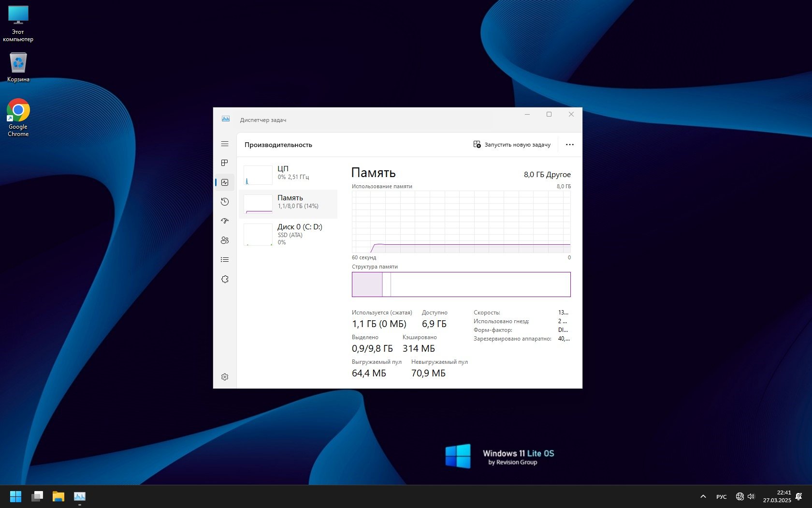The width and height of the screenshot is (812, 508).
Task: Open File Explorer from the taskbar
Action: [x=58, y=496]
